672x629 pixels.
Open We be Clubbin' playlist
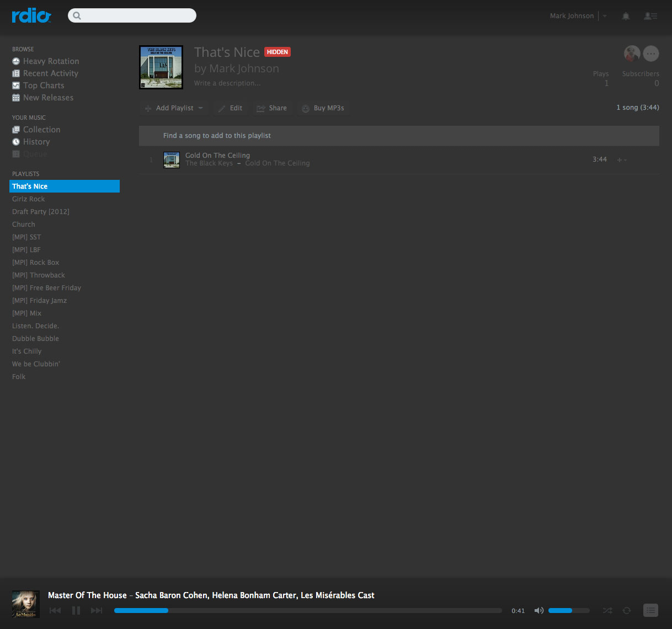36,364
